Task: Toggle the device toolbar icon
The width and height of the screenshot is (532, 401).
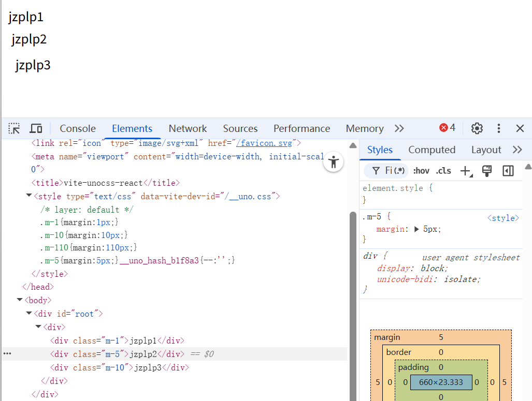Action: 36,128
